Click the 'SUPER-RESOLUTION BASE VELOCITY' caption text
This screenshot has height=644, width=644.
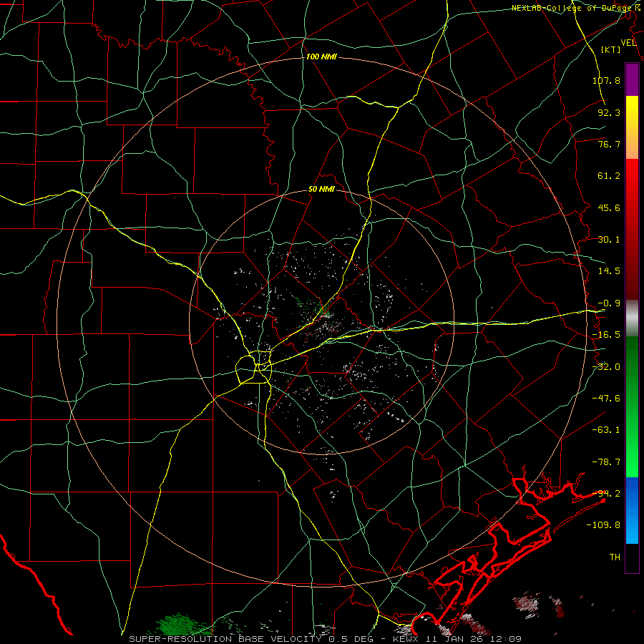pyautogui.click(x=227, y=639)
